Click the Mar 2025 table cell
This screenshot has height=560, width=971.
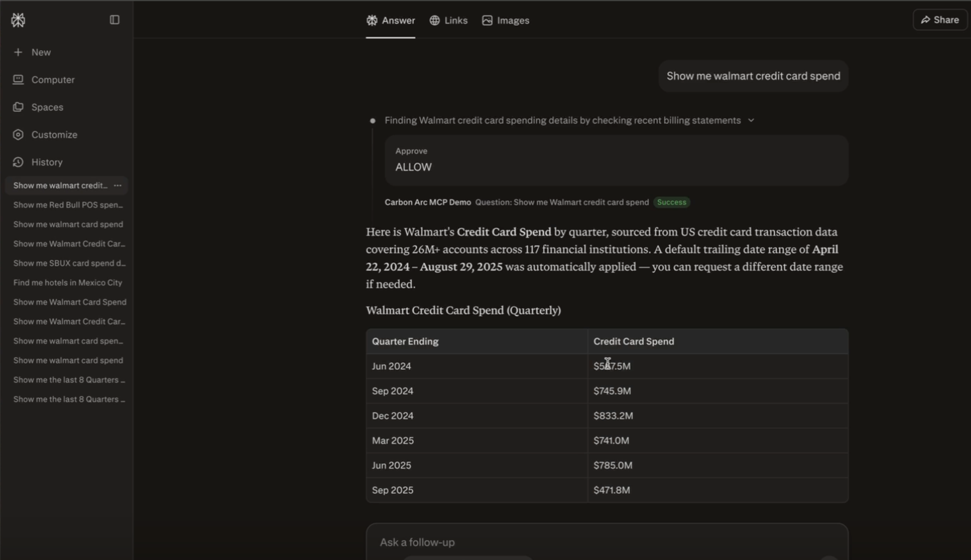(477, 441)
